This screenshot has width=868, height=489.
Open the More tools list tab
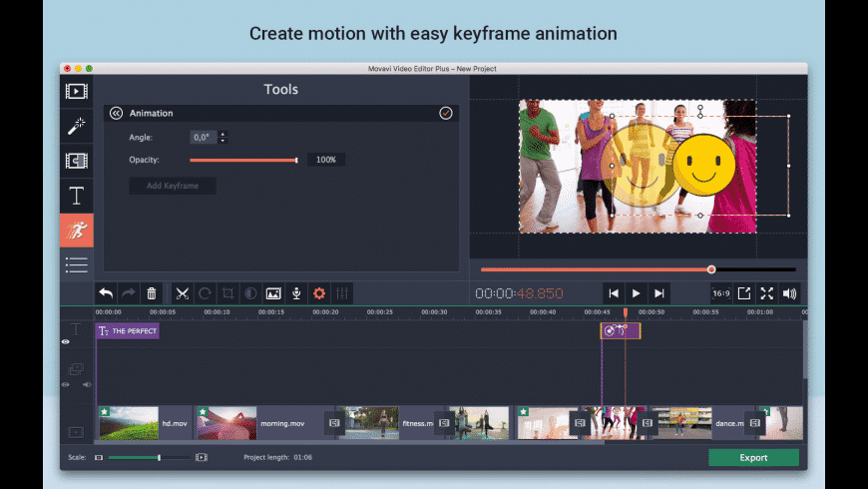pos(77,264)
